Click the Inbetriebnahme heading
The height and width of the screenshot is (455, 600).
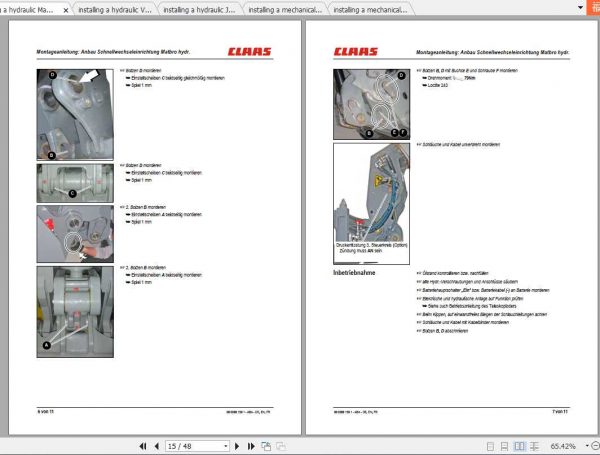[x=354, y=272]
